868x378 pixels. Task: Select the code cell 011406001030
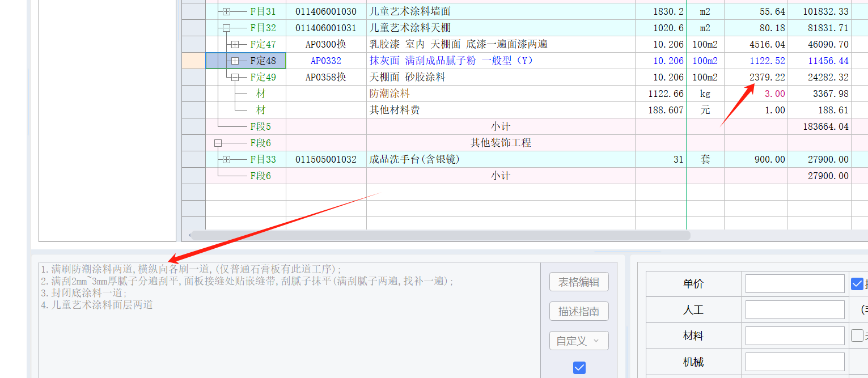pyautogui.click(x=326, y=11)
